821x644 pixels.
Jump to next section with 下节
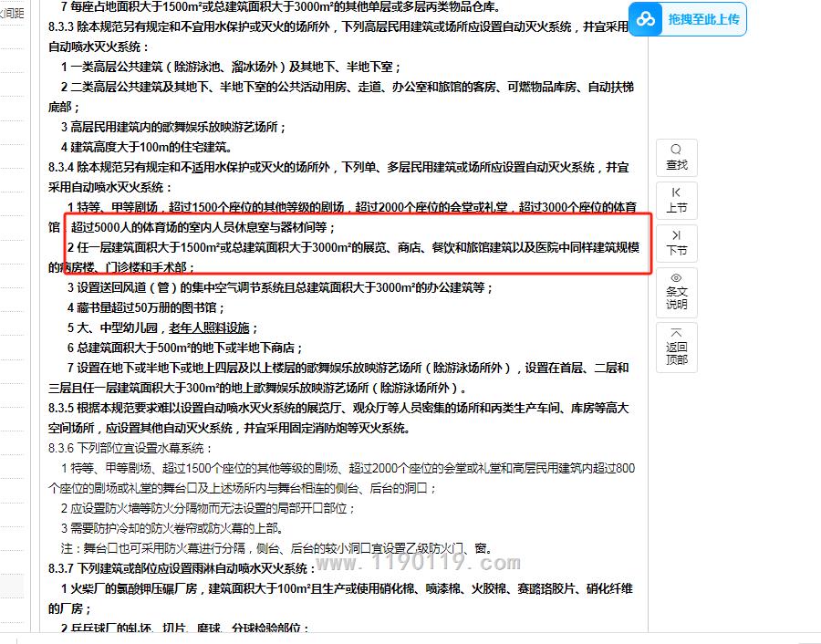tap(676, 243)
